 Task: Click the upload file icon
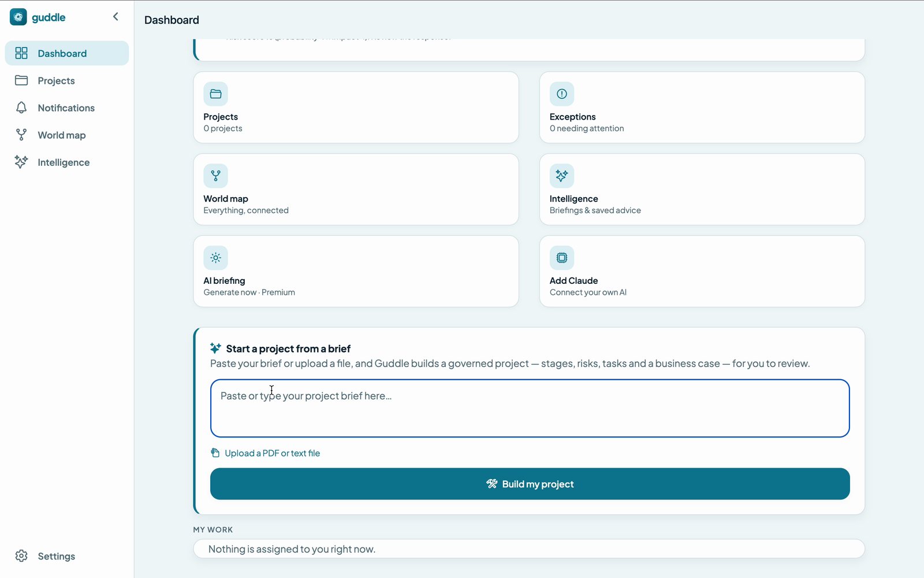pyautogui.click(x=215, y=453)
